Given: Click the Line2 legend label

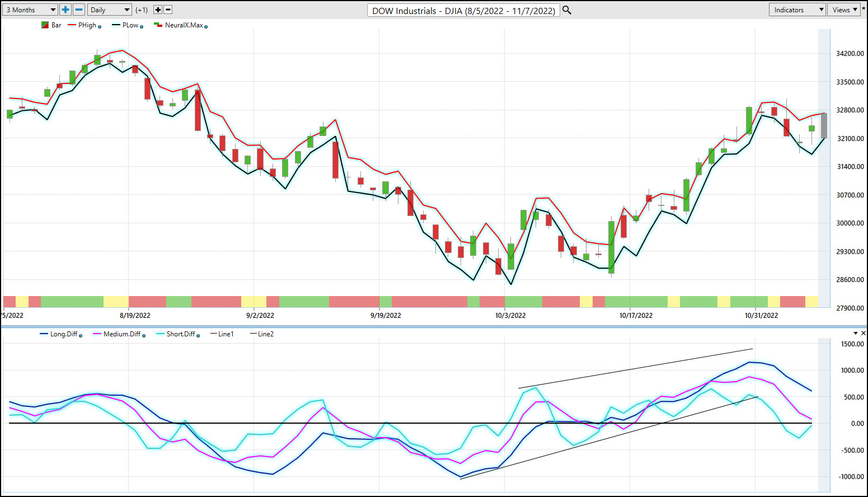Looking at the screenshot, I should (x=266, y=334).
